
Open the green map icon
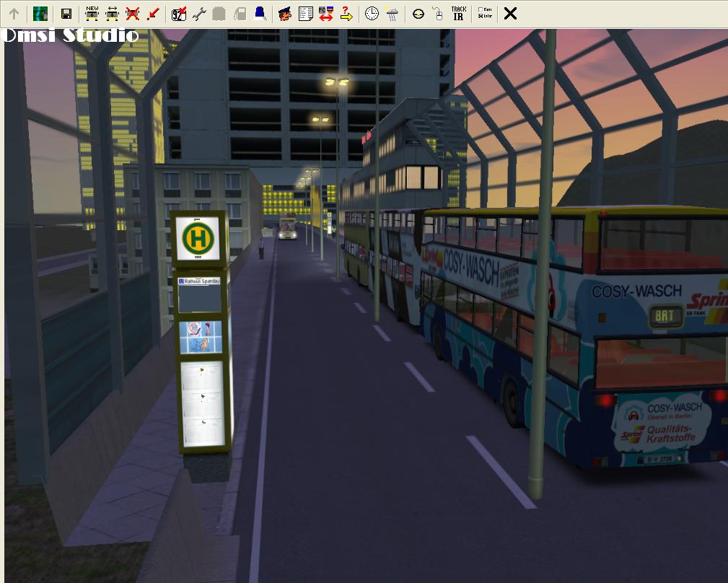(x=40, y=14)
